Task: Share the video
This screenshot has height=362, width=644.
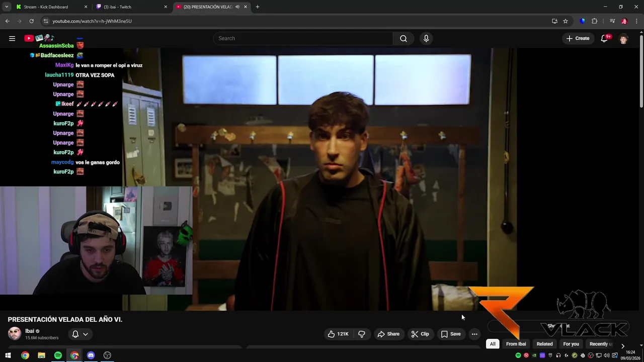Action: 388,334
